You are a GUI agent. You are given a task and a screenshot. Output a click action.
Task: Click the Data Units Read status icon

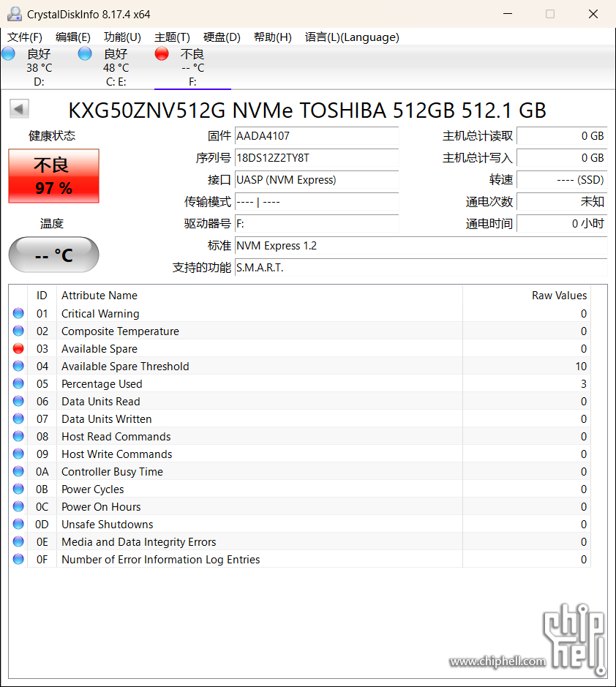point(18,401)
